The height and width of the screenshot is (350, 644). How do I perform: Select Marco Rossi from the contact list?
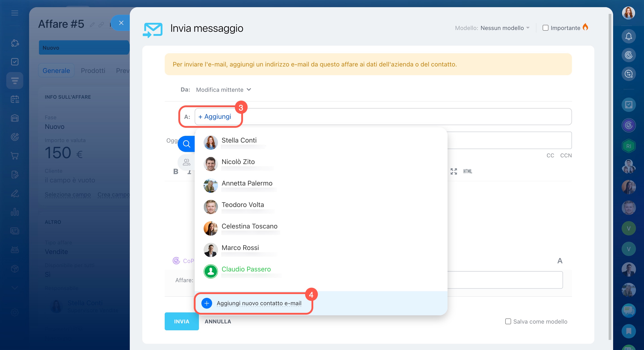tap(240, 248)
